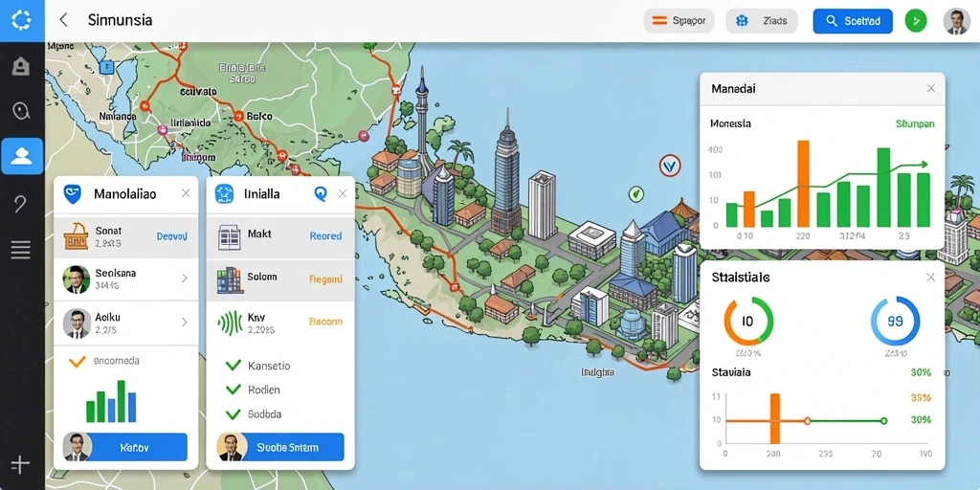Click the store icon in the Sonat row
The width and height of the screenshot is (980, 490).
(x=76, y=237)
